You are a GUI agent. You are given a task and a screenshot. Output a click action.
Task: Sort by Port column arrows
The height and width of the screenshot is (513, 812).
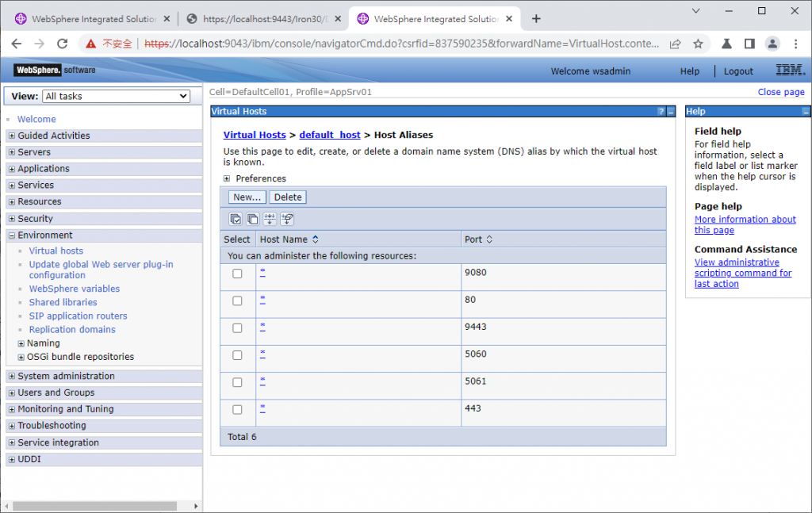pyautogui.click(x=488, y=239)
